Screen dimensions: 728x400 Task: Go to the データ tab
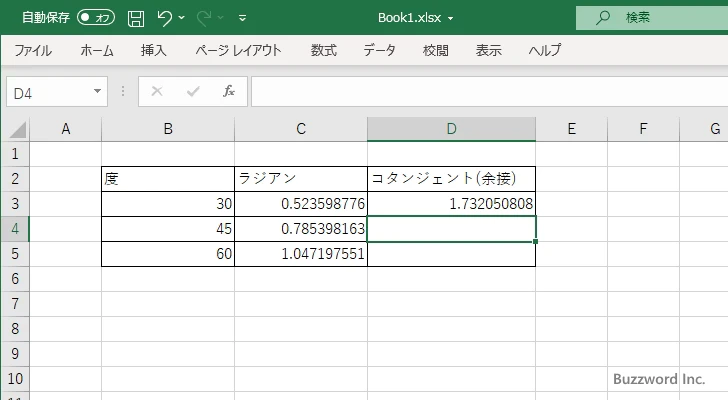[379, 50]
